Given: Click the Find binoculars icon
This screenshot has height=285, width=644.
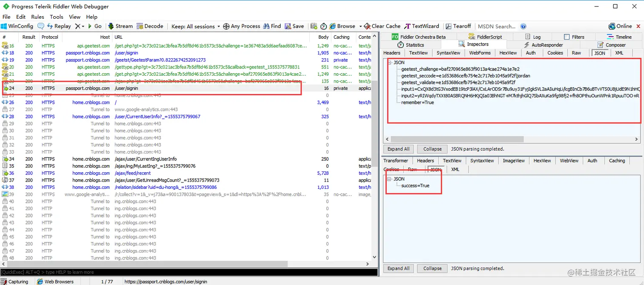Looking at the screenshot, I should [x=266, y=26].
